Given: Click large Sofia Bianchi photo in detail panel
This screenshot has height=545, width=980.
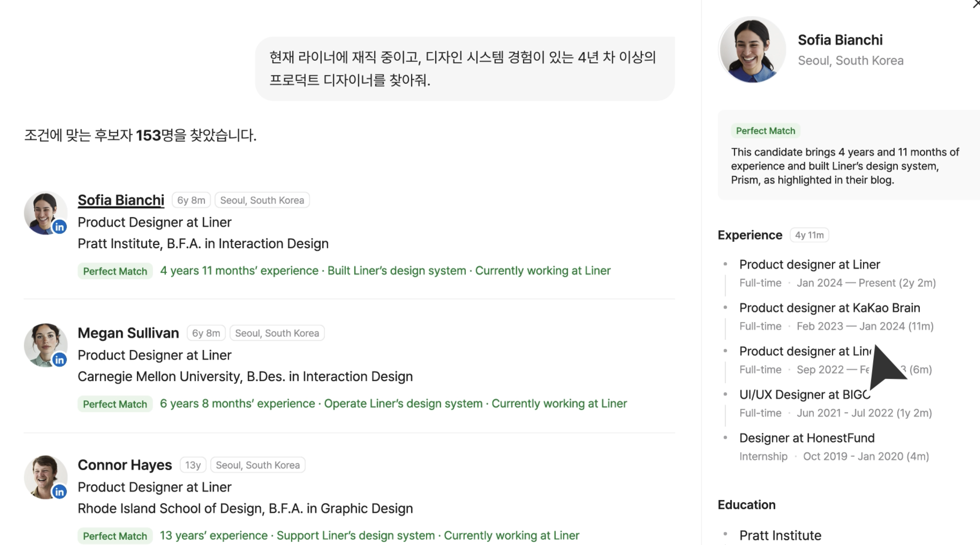Looking at the screenshot, I should [752, 50].
